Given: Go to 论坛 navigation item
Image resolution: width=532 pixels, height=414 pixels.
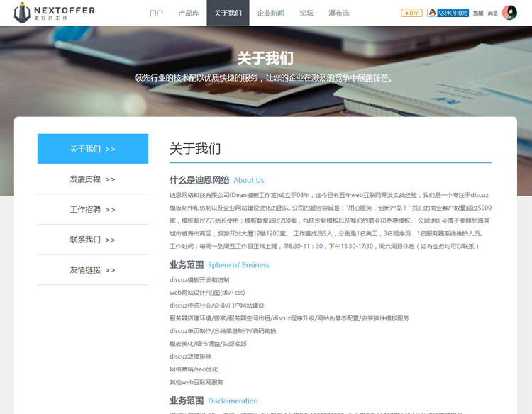Looking at the screenshot, I should point(306,13).
